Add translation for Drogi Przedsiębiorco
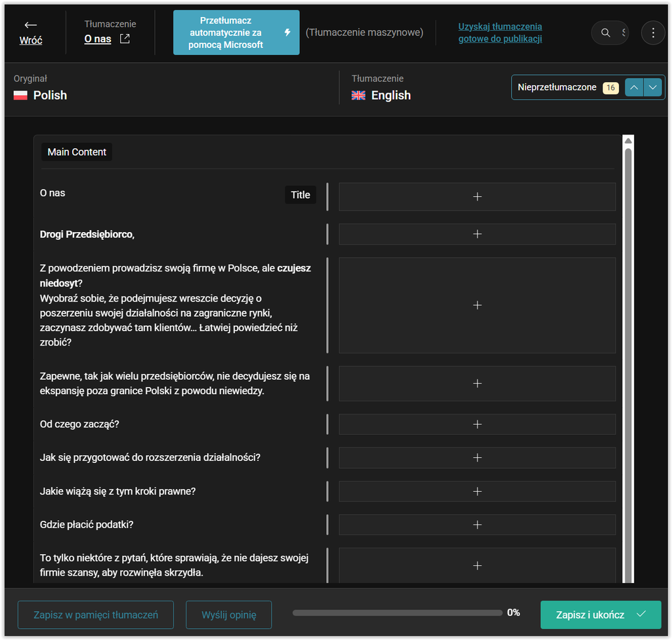 coord(477,234)
